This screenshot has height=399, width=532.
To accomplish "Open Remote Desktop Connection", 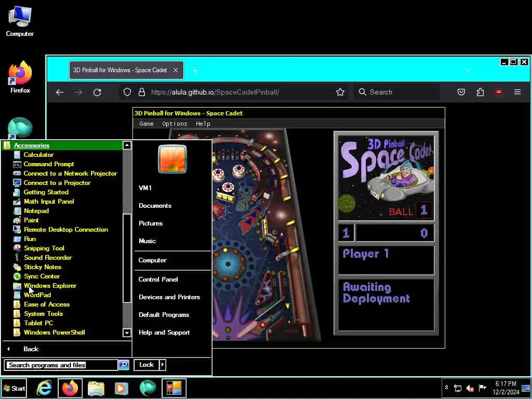I will tap(66, 230).
